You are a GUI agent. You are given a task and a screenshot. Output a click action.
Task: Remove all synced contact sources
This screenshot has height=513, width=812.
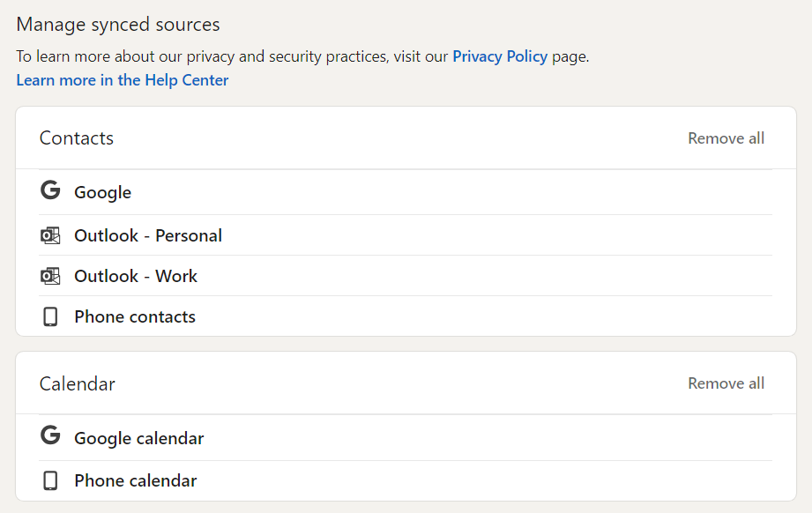click(x=726, y=138)
